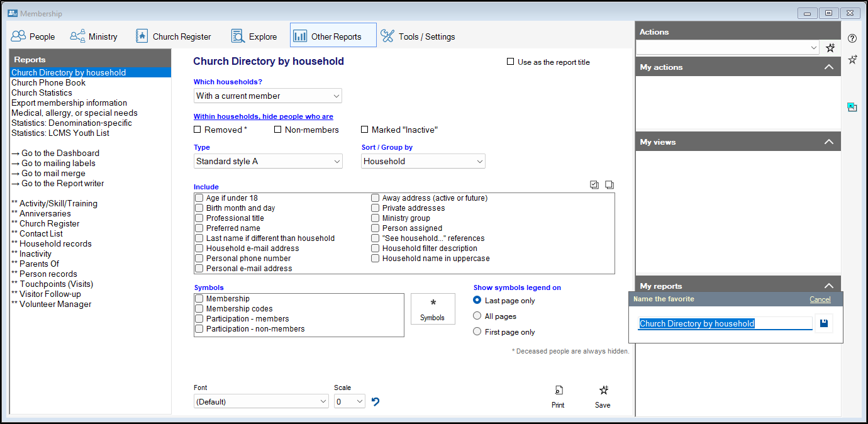The height and width of the screenshot is (424, 868).
Task: Check Use as the report title
Action: [x=511, y=62]
